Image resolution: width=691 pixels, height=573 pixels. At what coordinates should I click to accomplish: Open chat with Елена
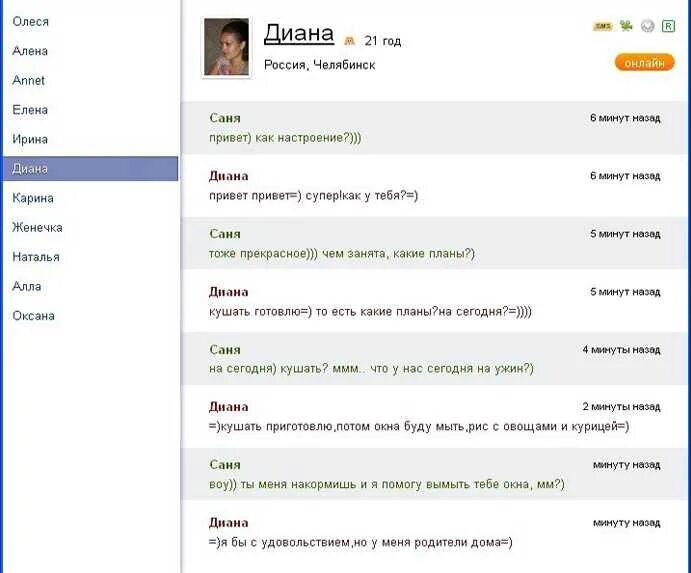(x=30, y=110)
